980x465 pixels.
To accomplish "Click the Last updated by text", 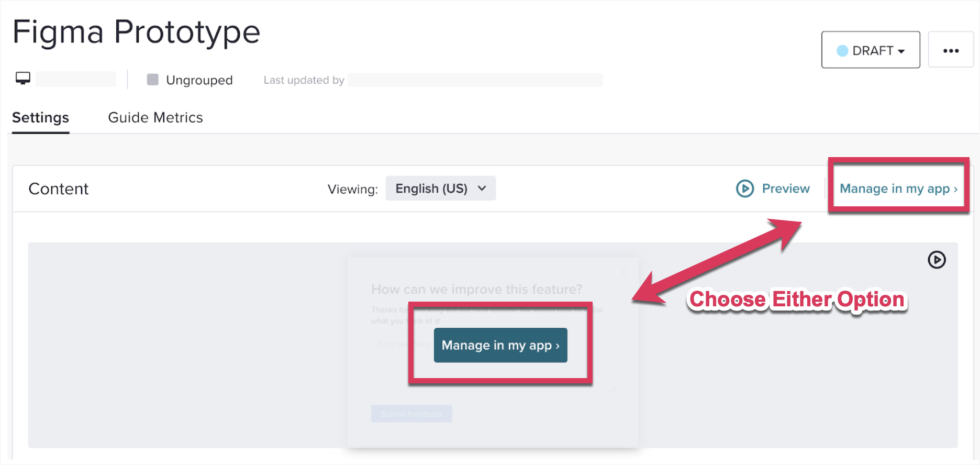I will [x=304, y=80].
